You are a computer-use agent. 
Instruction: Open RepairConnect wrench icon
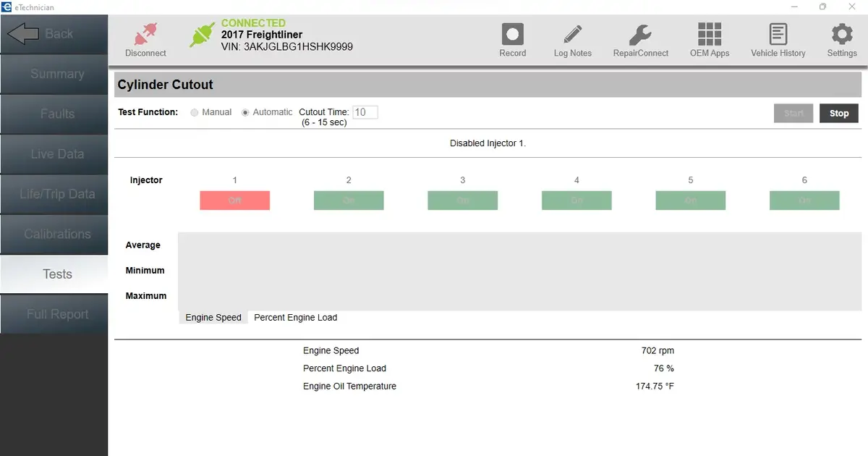[x=640, y=34]
